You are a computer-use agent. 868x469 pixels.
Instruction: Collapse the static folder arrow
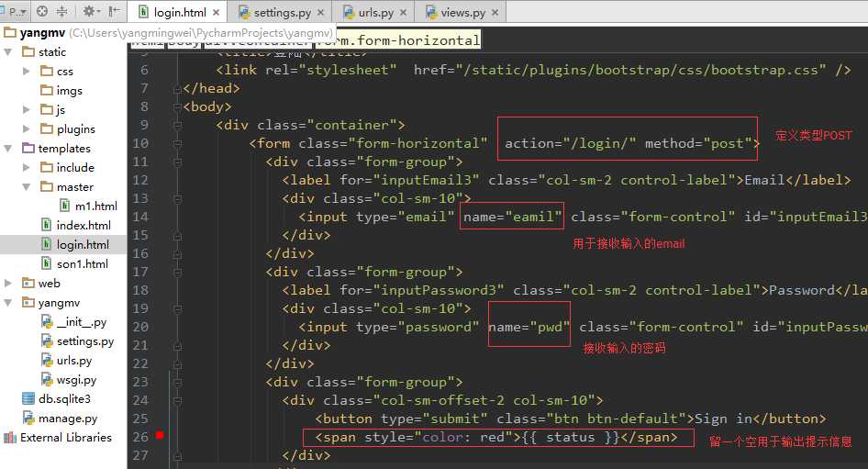tap(8, 52)
